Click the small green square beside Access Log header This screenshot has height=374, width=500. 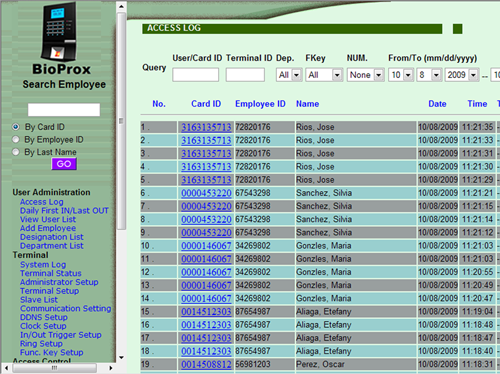(457, 29)
